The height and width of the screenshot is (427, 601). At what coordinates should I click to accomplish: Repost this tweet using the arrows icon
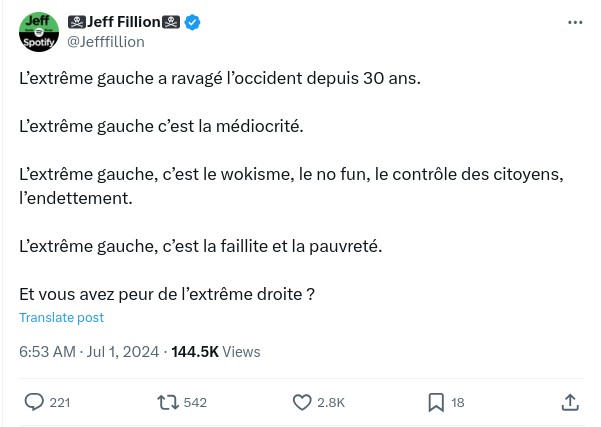click(x=169, y=402)
